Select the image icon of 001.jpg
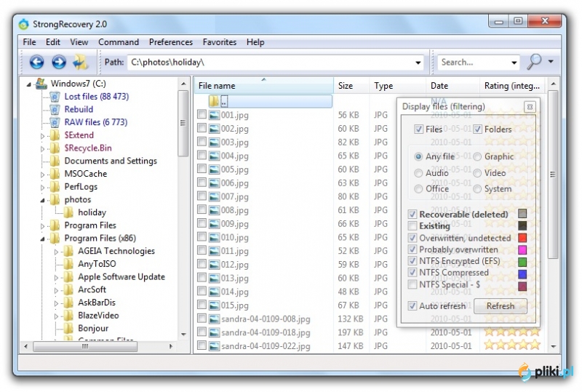The width and height of the screenshot is (582, 392). pos(214,115)
